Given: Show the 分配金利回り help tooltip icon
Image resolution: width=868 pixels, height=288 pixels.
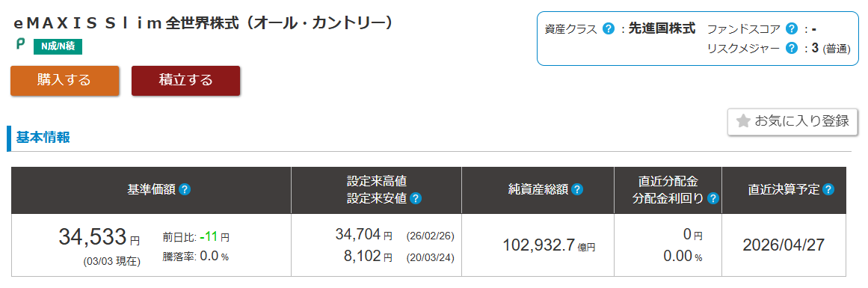Looking at the screenshot, I should [713, 199].
